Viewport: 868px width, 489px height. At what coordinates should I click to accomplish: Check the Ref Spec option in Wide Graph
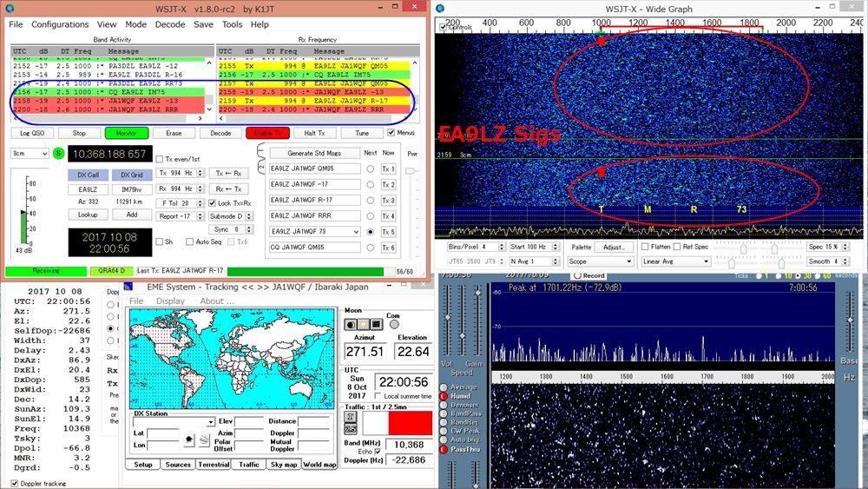click(x=676, y=247)
